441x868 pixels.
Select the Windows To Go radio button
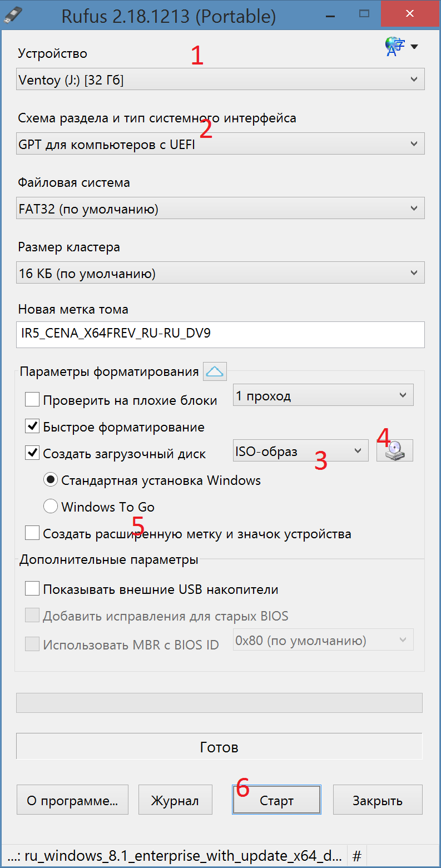pyautogui.click(x=51, y=507)
